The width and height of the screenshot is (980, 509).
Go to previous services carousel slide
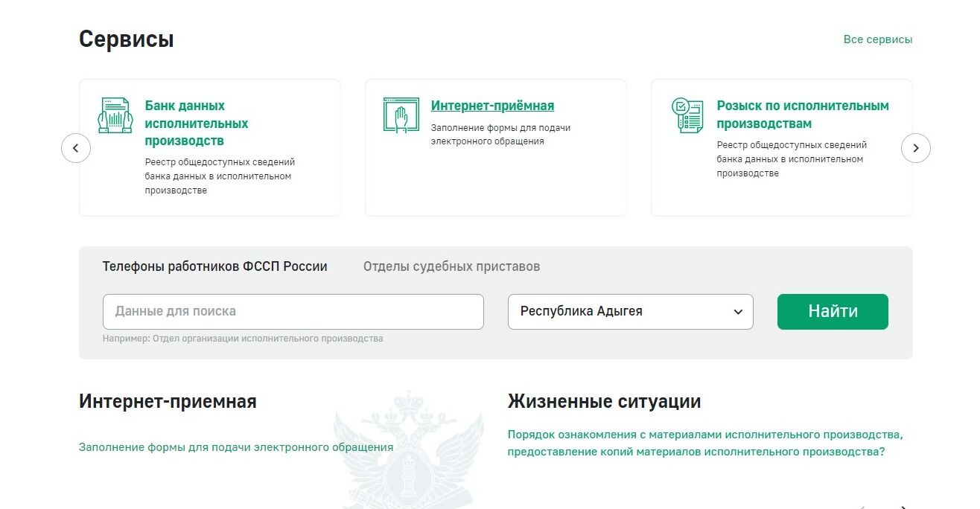pos(76,148)
